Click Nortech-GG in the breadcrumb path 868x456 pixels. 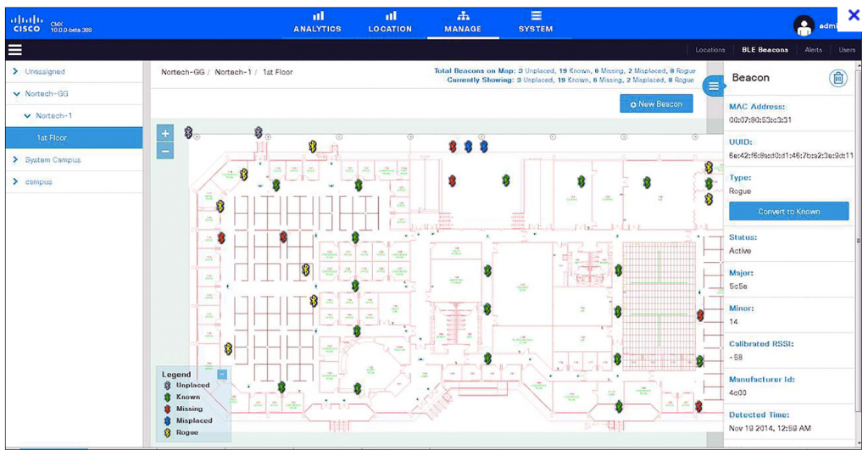tap(182, 73)
